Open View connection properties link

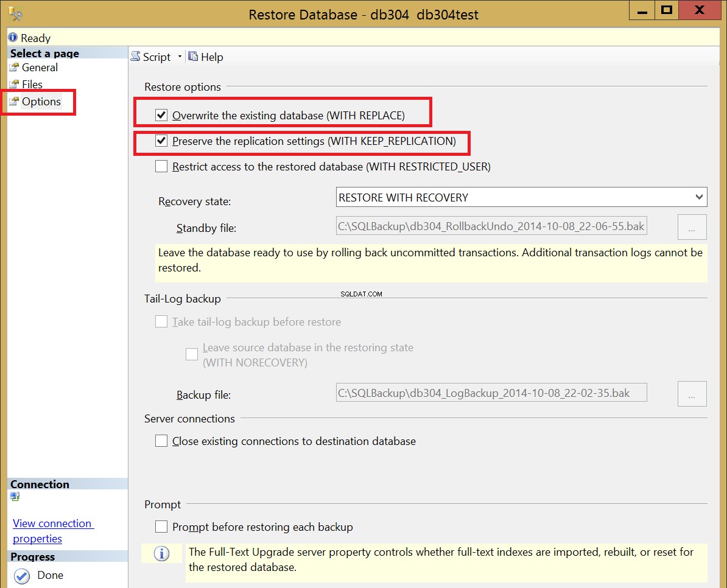coord(53,531)
